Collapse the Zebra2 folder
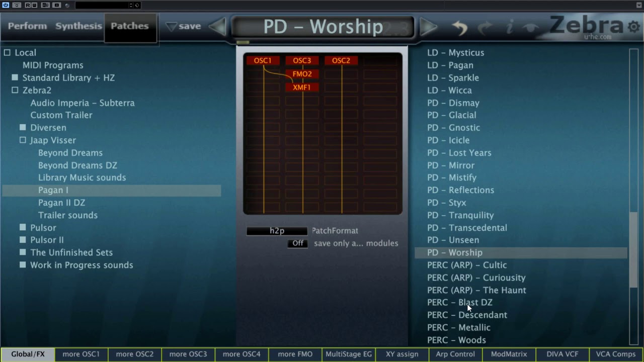This screenshot has width=644, height=362. coord(15,90)
